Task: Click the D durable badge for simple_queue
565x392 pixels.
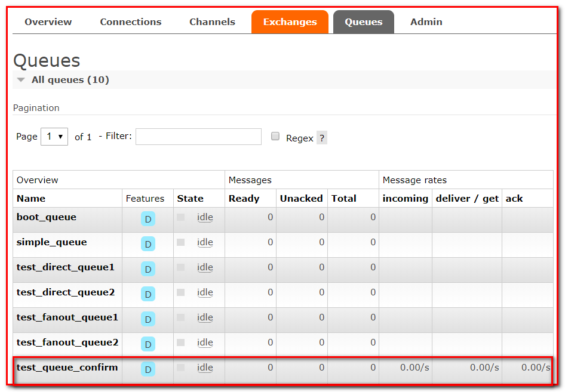Action: click(x=148, y=244)
